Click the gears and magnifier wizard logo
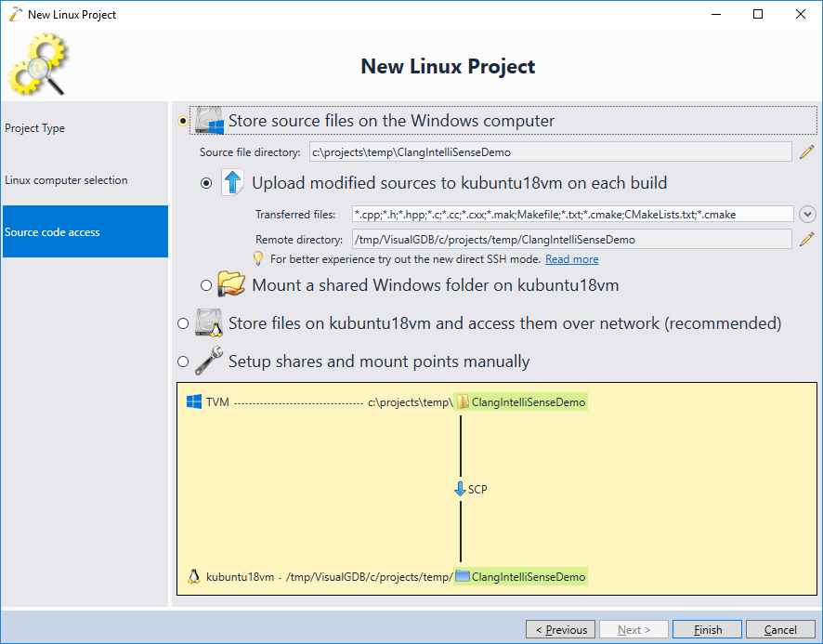The width and height of the screenshot is (823, 644). click(x=37, y=64)
